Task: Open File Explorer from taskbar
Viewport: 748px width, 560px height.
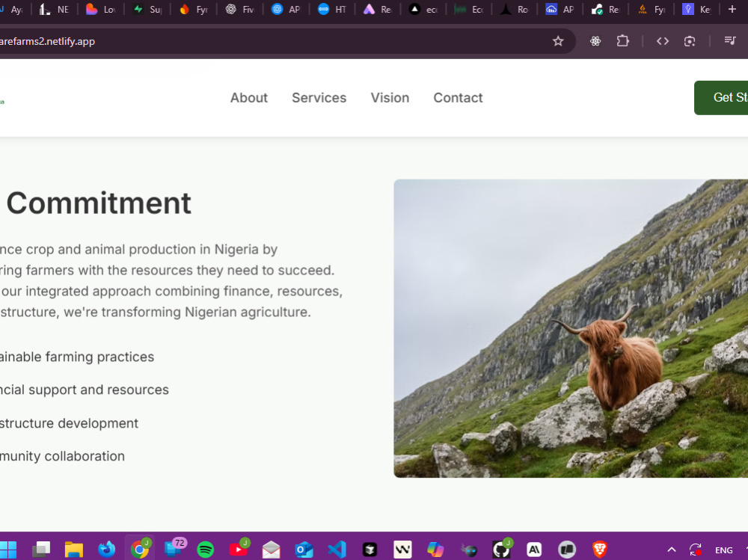Action: click(x=74, y=550)
